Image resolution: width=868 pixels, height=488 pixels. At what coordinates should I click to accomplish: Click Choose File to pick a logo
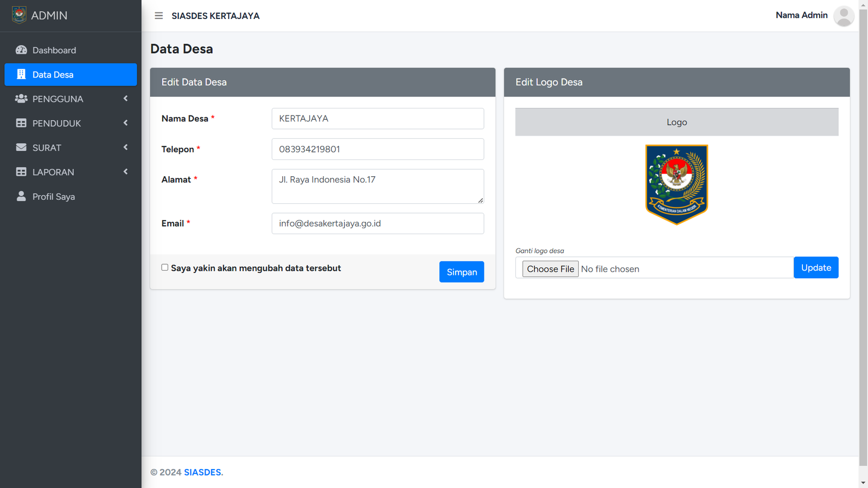550,269
